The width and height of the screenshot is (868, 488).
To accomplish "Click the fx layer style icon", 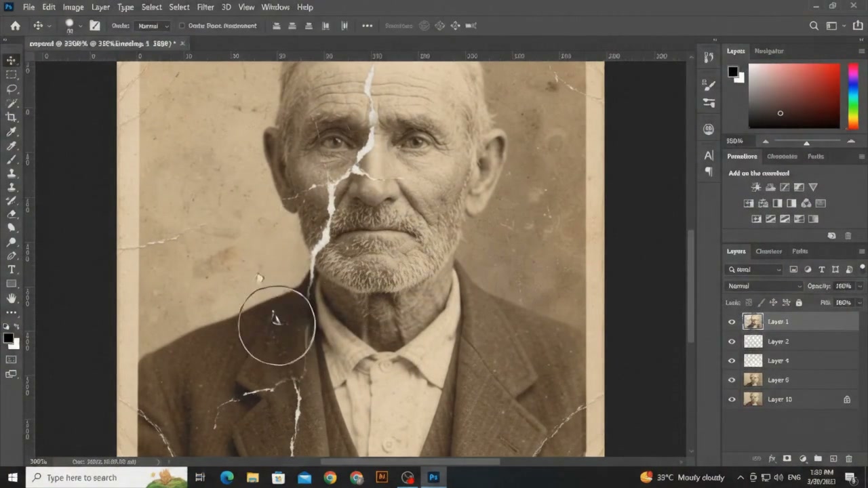I will click(772, 459).
